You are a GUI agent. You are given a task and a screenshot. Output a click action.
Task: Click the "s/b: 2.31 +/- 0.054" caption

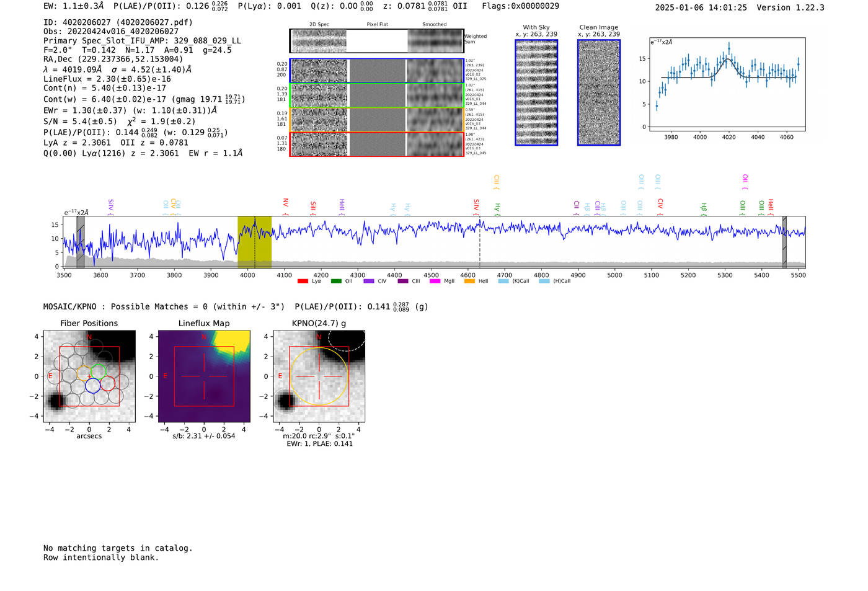click(x=204, y=436)
